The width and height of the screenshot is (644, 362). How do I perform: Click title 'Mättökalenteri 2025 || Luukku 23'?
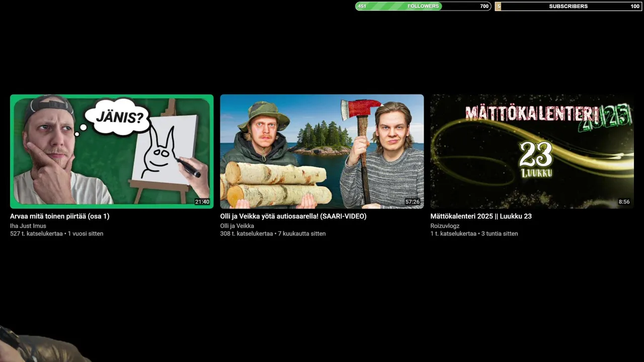[x=481, y=216]
